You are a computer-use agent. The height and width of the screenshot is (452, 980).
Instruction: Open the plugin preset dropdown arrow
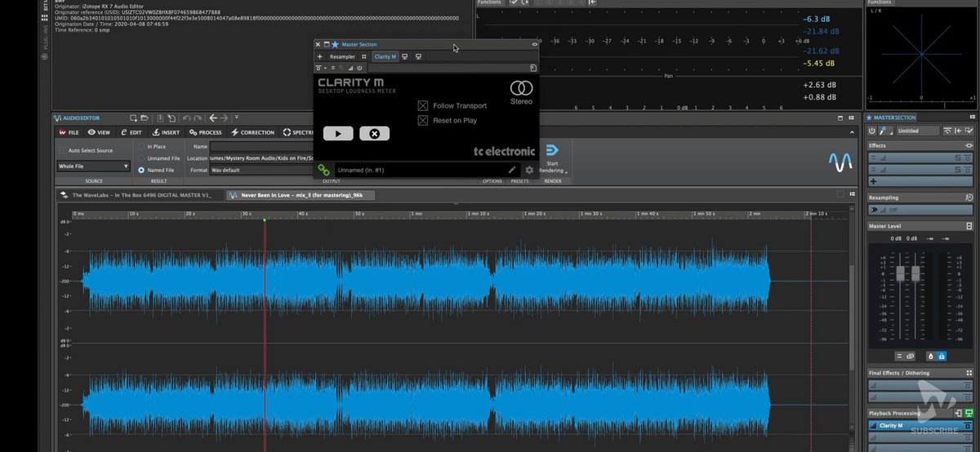(x=325, y=68)
